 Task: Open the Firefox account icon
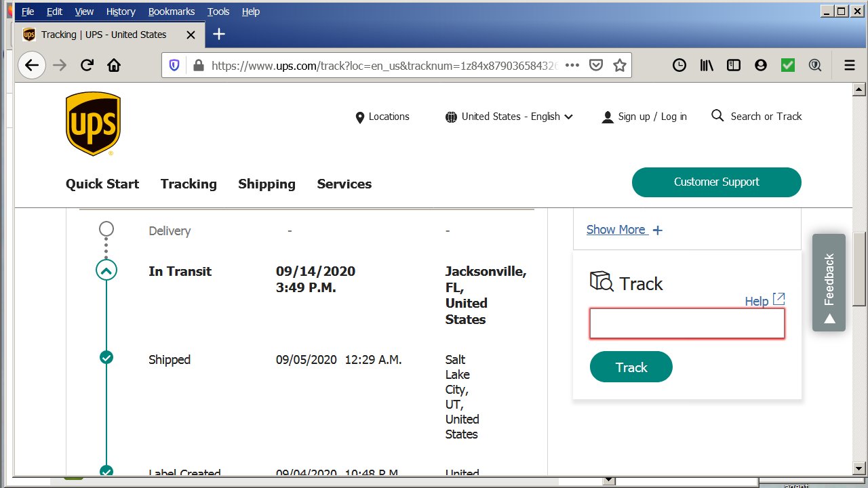(760, 65)
